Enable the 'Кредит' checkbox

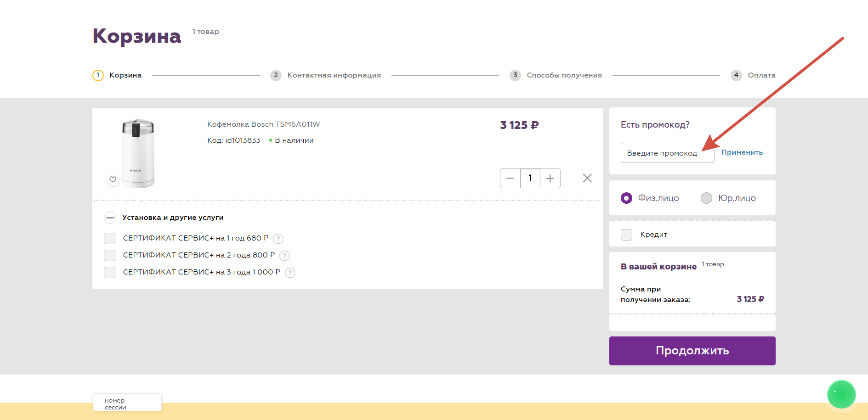click(626, 235)
